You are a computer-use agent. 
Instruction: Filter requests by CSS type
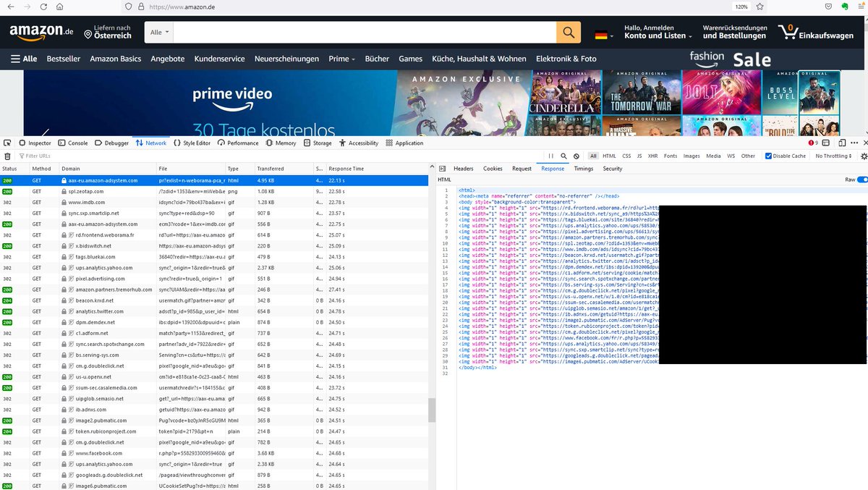(x=626, y=156)
